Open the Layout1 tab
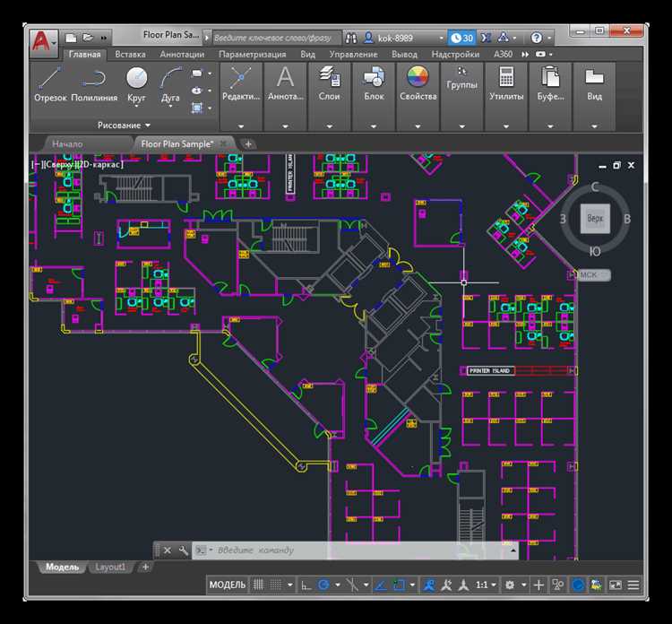The height and width of the screenshot is (624, 672). pyautogui.click(x=111, y=567)
